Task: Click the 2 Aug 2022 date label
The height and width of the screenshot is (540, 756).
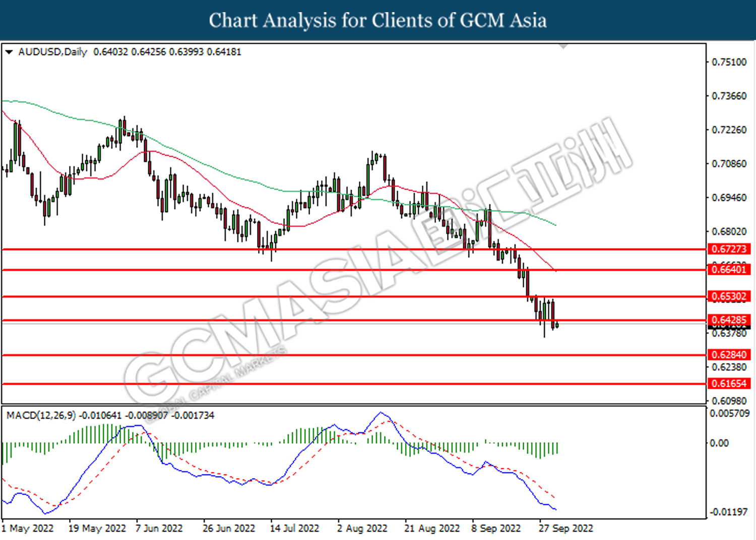Action: coord(362,528)
